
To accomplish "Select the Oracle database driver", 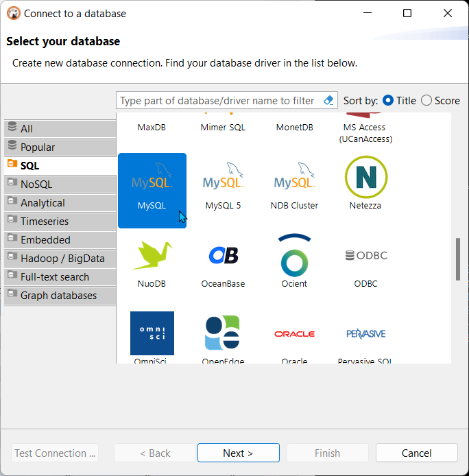I will pyautogui.click(x=294, y=336).
